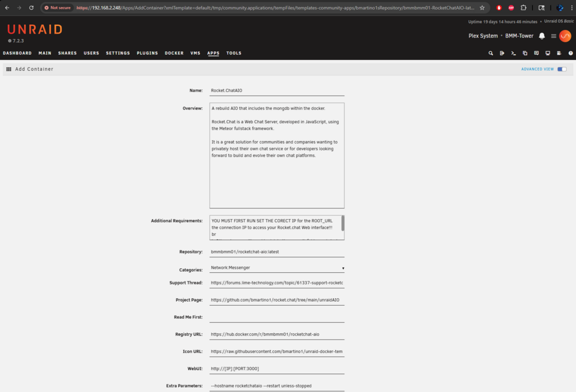576x392 pixels.
Task: Click the Not secure site warning badge
Action: pos(58,7)
